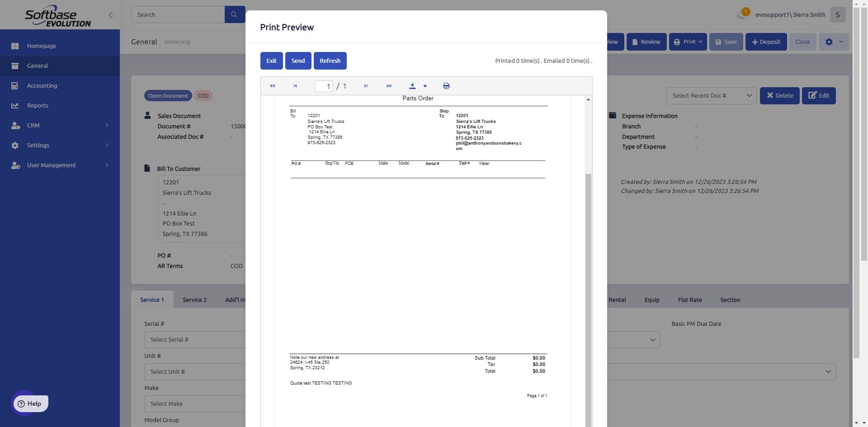Screen dimensions: 868x427
Task: Click the print icon in the preview toolbar
Action: [x=446, y=86]
